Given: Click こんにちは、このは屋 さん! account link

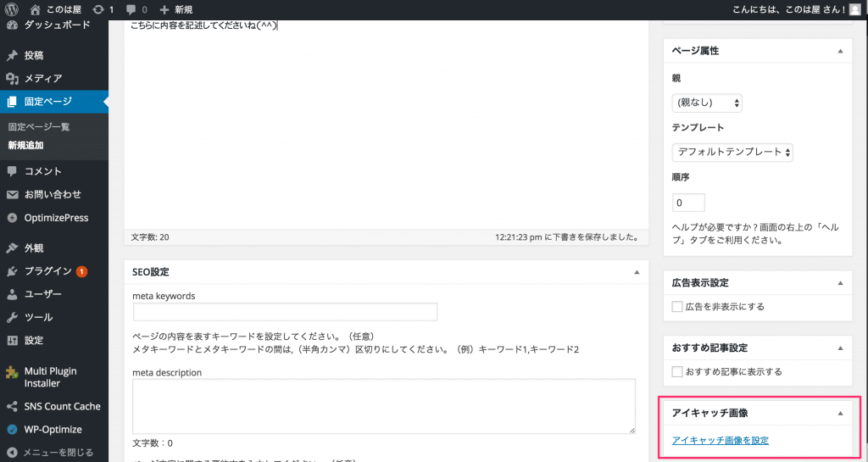Looking at the screenshot, I should point(789,9).
